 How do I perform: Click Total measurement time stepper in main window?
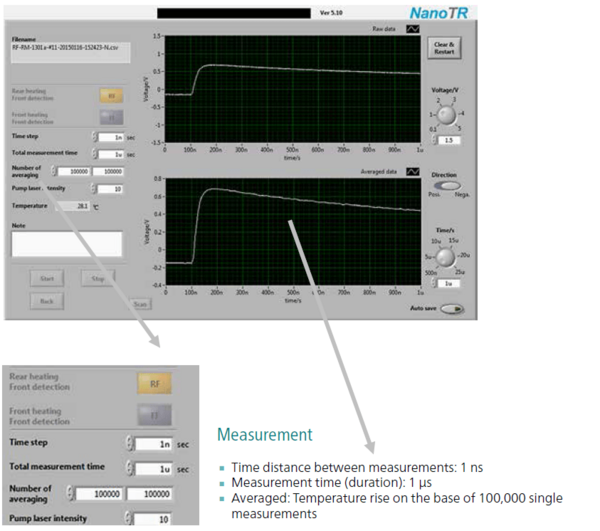click(x=95, y=154)
